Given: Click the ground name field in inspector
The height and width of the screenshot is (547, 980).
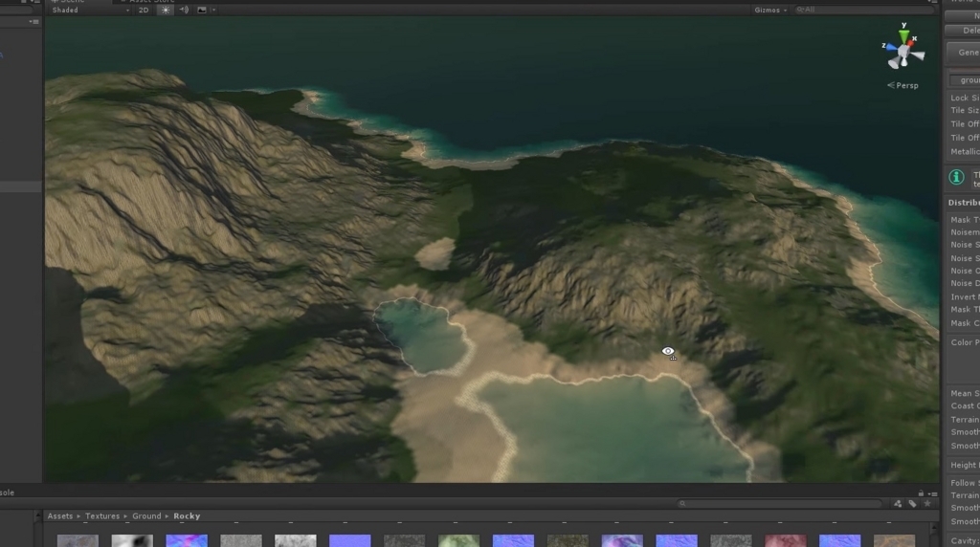Looking at the screenshot, I should coord(965,80).
